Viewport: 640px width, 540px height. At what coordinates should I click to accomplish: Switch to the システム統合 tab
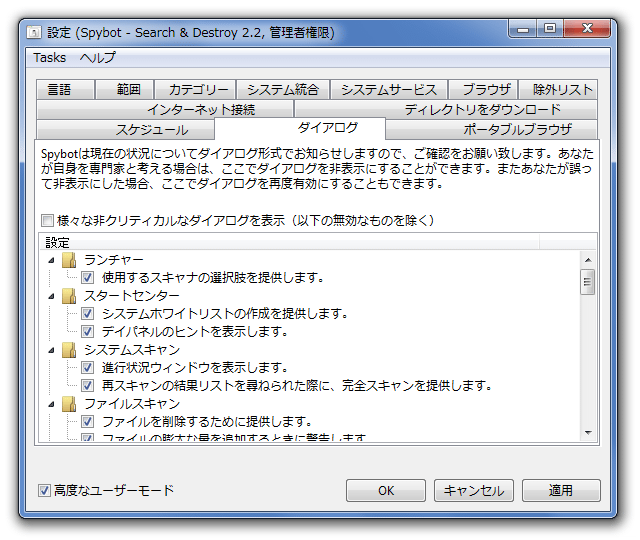tap(283, 89)
